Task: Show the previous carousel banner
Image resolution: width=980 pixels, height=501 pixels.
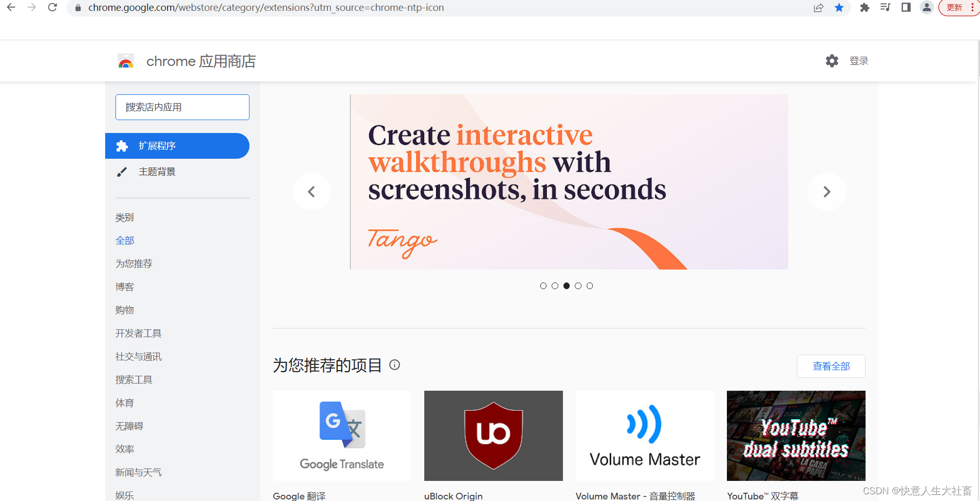Action: pos(311,192)
